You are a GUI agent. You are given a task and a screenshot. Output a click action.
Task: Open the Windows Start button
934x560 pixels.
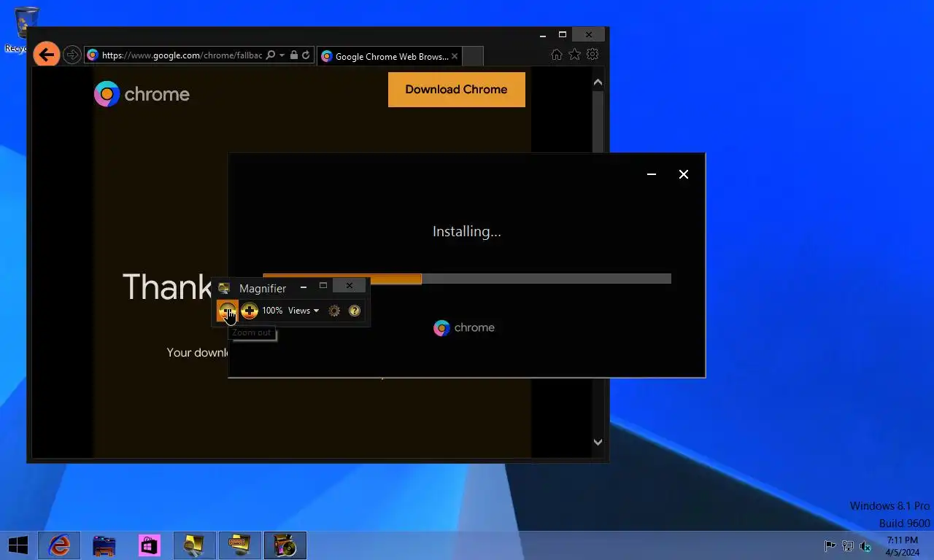pos(18,545)
